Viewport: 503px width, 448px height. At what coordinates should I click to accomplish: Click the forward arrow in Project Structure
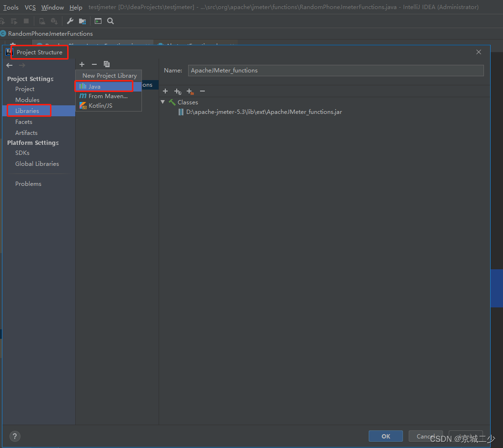[22, 65]
